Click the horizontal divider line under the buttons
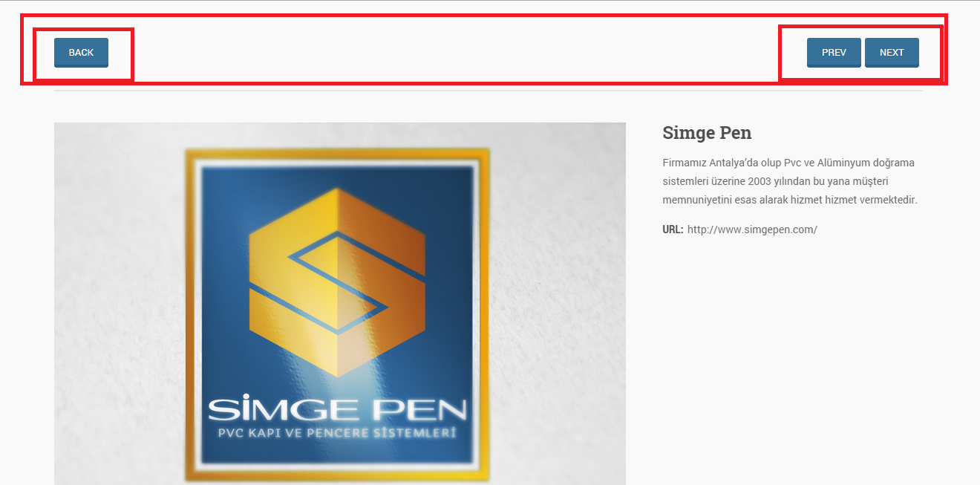Viewport: 980px width, 485px height. pos(489,91)
